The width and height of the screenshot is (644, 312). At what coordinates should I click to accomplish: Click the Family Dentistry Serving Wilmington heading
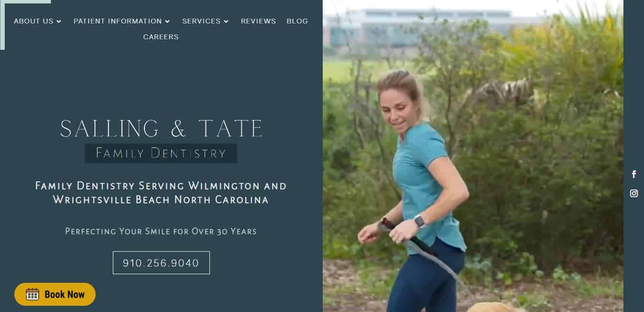pos(161,192)
